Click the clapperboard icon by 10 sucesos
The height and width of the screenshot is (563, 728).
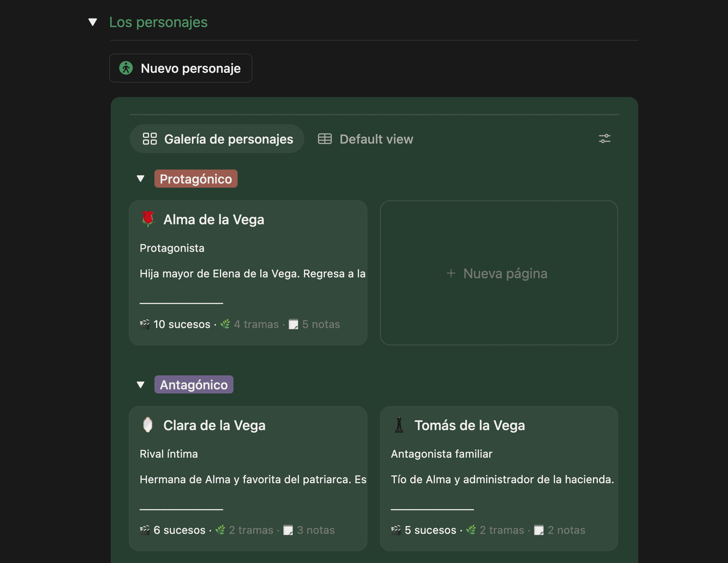(x=145, y=324)
